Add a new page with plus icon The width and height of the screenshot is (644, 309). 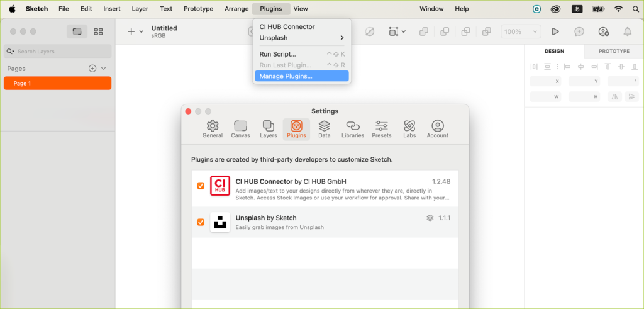pyautogui.click(x=92, y=69)
